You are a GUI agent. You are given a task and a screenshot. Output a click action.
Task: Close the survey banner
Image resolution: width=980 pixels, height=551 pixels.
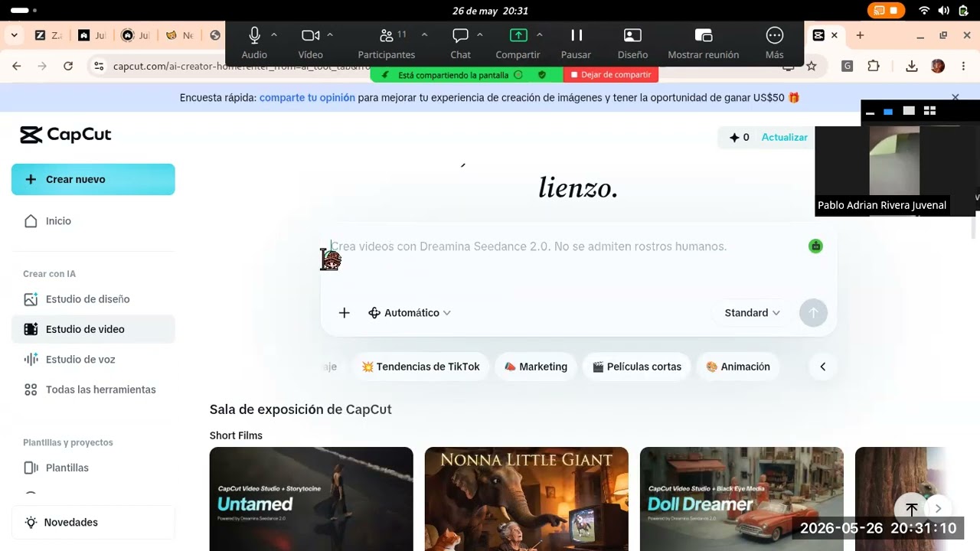pyautogui.click(x=955, y=97)
